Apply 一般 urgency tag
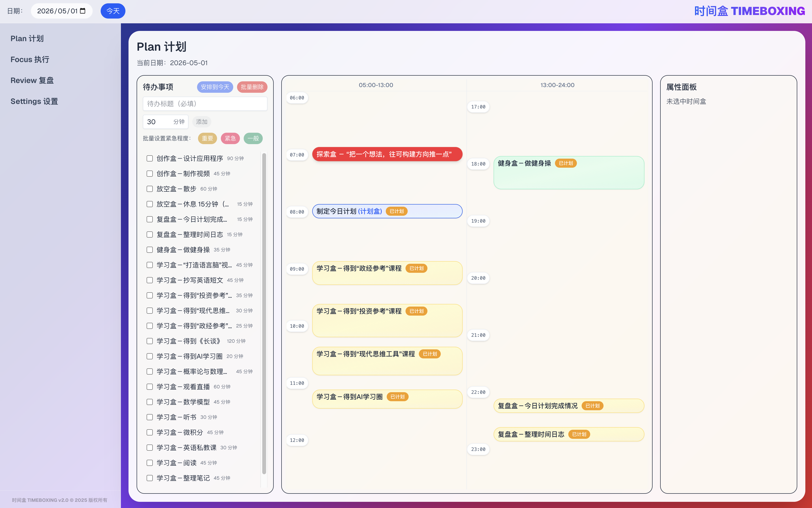 coord(253,138)
